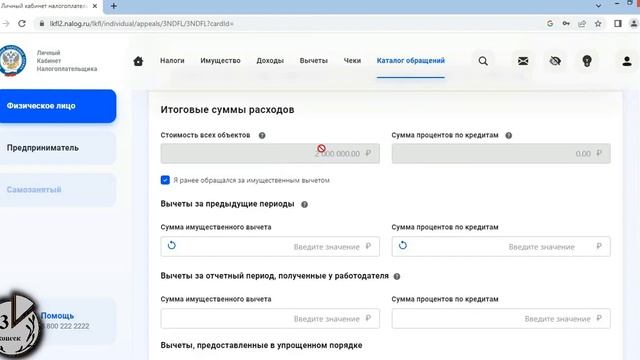View site info padlock icon
The image size is (640, 360).
coord(42,24)
